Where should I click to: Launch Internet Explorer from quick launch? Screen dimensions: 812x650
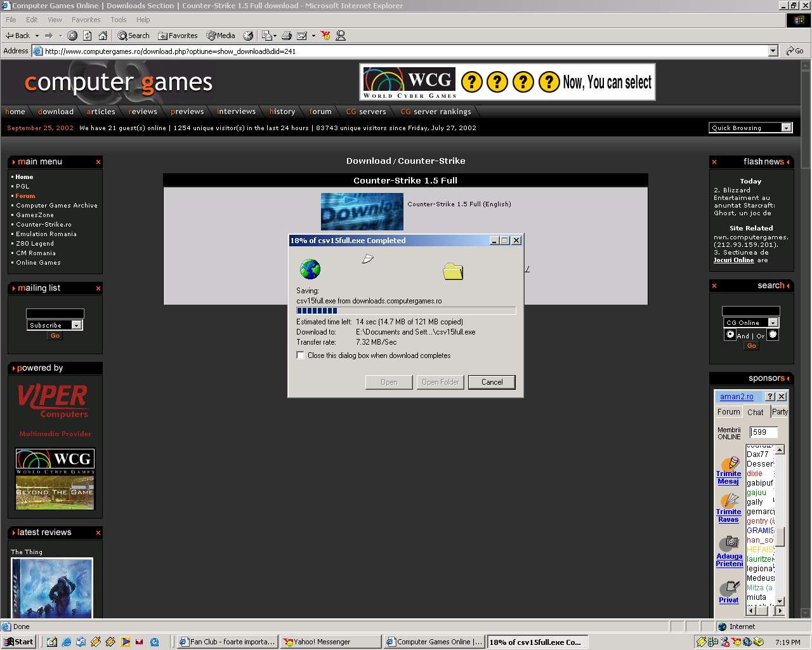[x=66, y=642]
